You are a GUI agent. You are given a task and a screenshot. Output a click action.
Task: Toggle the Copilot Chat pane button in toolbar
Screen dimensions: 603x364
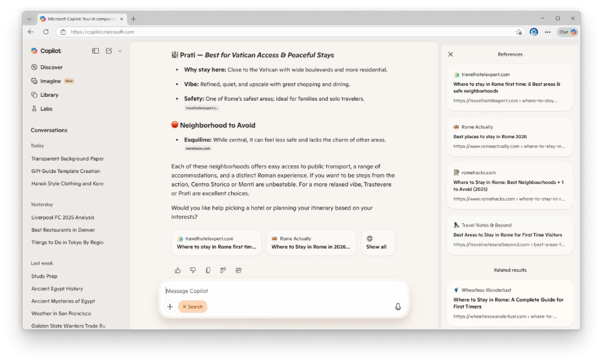567,32
